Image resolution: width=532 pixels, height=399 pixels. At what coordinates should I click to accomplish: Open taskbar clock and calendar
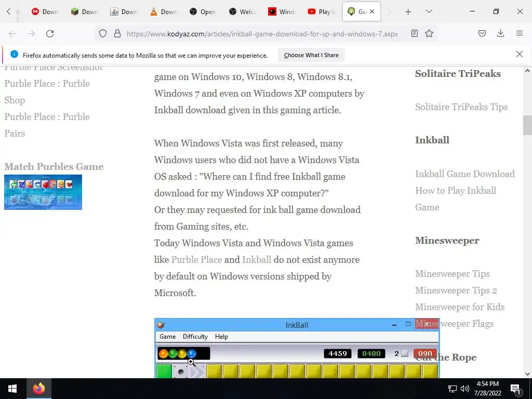tap(487, 389)
